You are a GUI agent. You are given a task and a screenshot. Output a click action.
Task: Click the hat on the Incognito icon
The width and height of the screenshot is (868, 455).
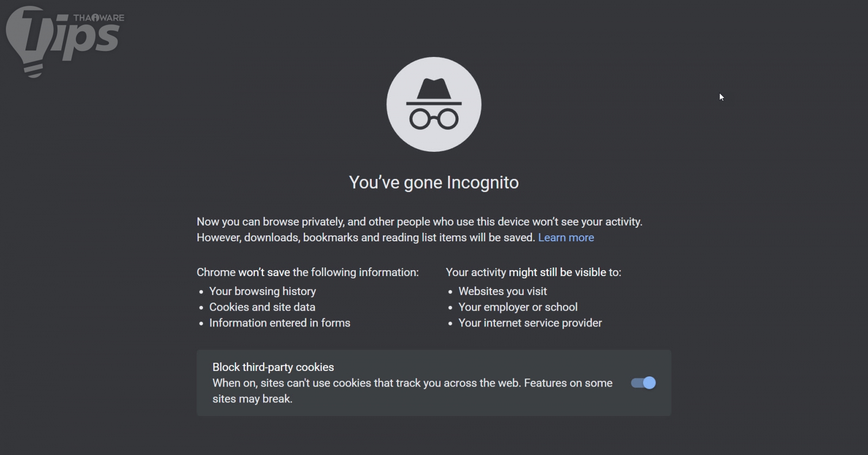[x=433, y=91]
